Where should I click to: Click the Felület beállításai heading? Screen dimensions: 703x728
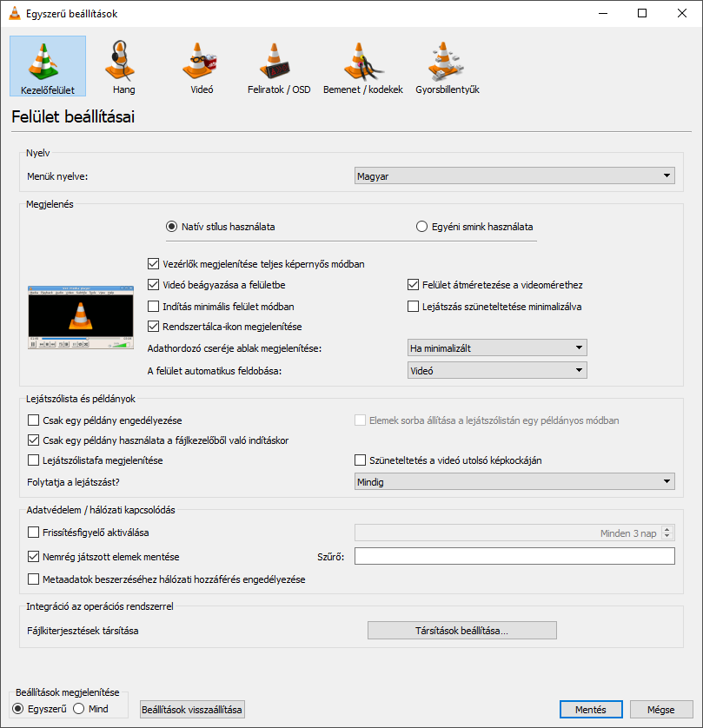tap(73, 116)
